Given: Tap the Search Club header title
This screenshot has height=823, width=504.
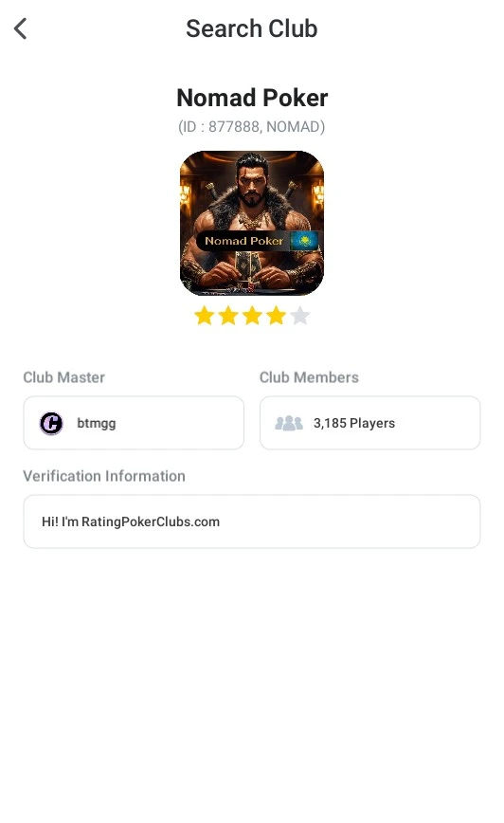Looking at the screenshot, I should 252,28.
